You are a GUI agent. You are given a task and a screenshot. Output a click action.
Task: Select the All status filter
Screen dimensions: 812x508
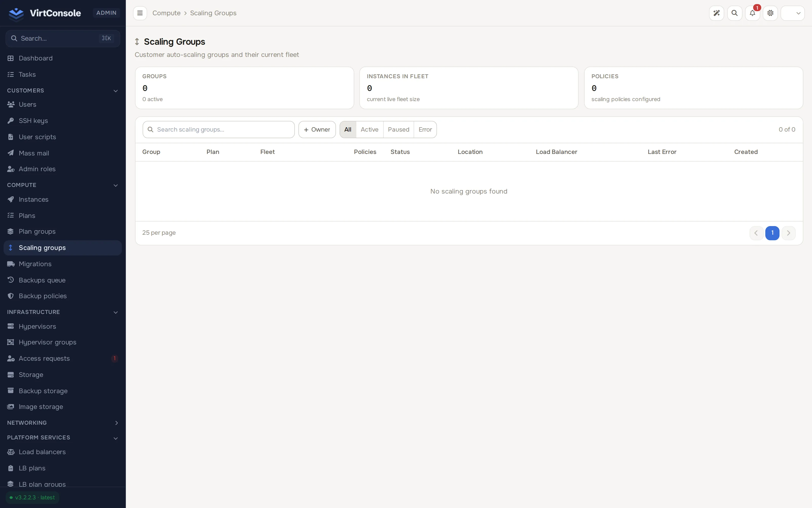(x=348, y=129)
